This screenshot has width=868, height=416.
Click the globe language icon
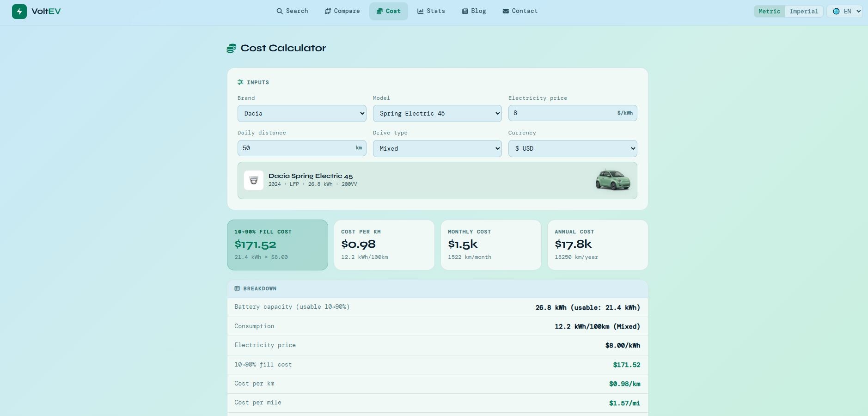(x=836, y=11)
